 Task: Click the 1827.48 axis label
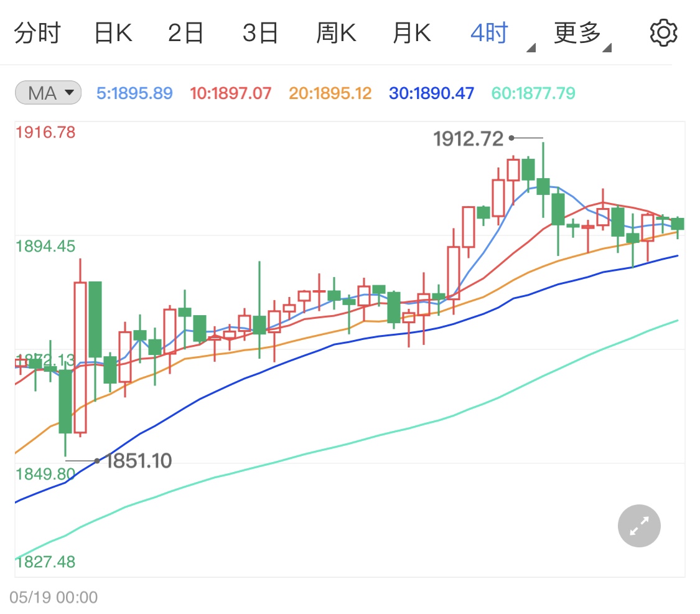(x=45, y=562)
